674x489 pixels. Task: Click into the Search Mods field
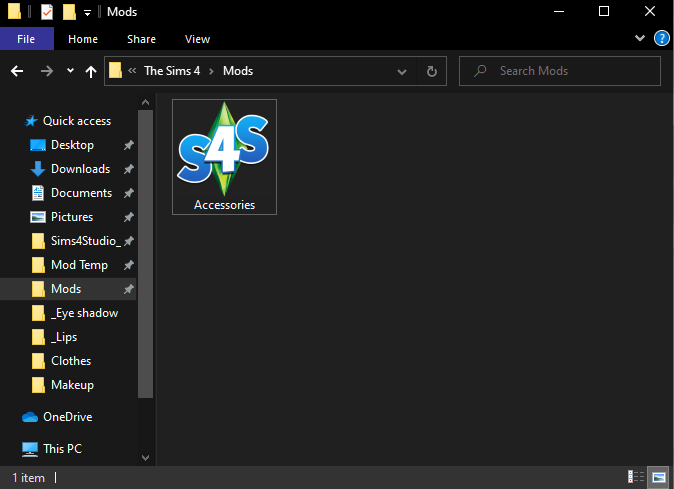560,71
